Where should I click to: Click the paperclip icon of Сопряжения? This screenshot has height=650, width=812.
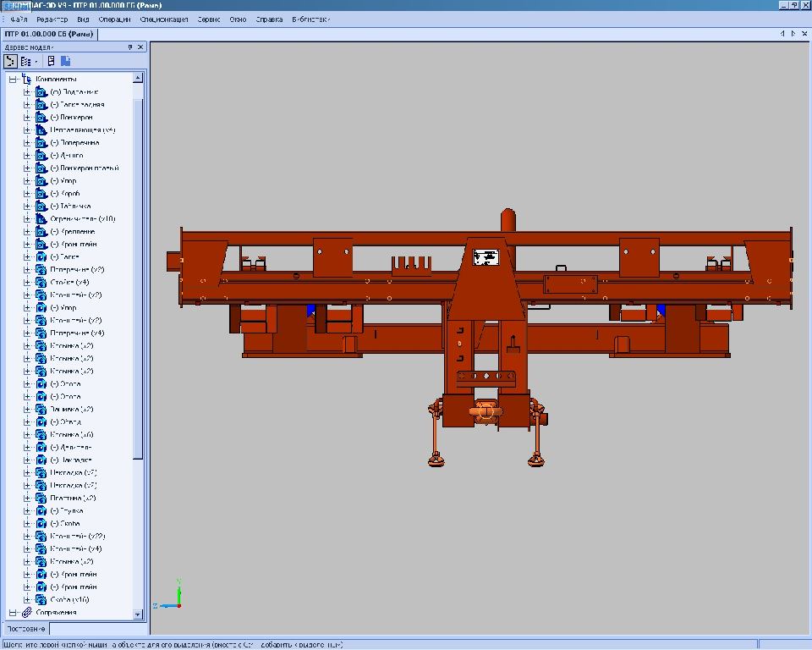[x=26, y=612]
